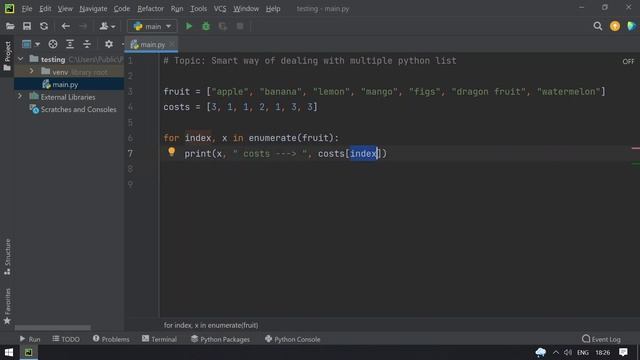
Task: Open the user/code-with-me icon dropdown
Action: pos(107,27)
